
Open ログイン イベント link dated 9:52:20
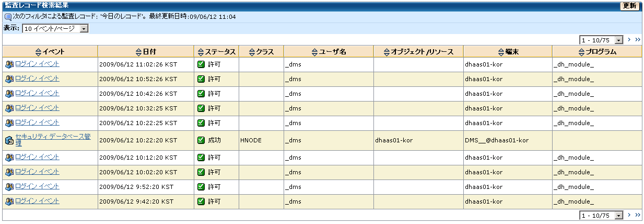[x=37, y=186]
